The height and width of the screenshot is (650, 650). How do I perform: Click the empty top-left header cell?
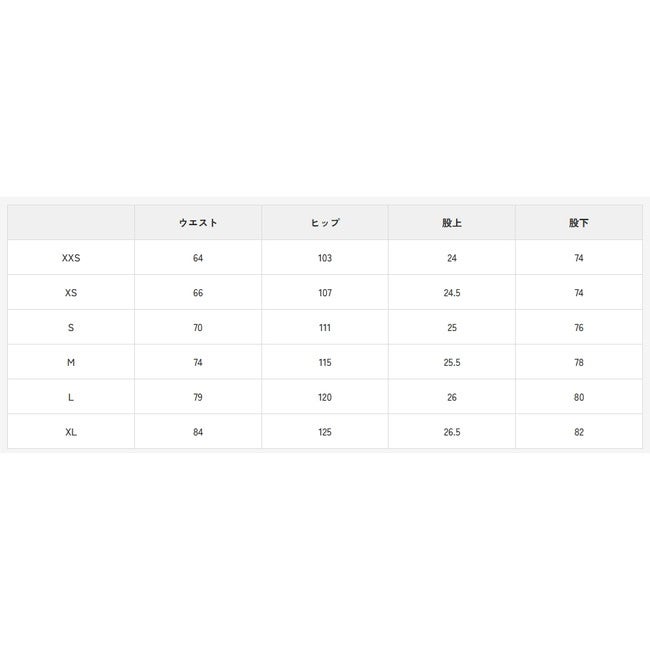tap(71, 223)
